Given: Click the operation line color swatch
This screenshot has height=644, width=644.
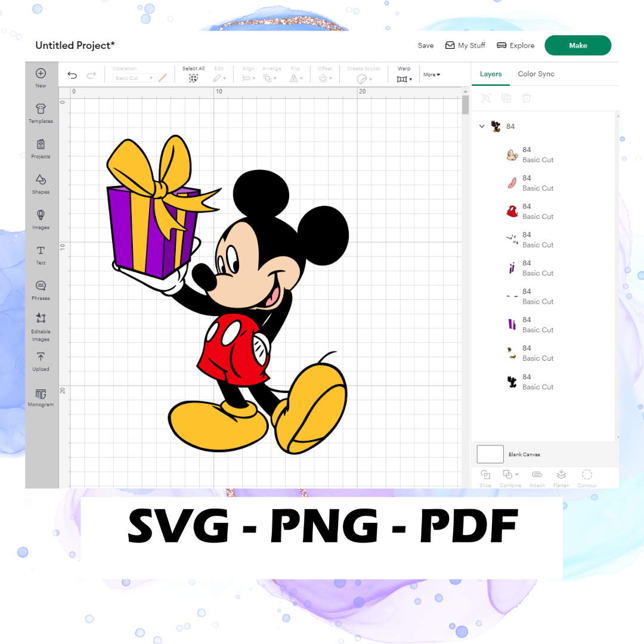Looking at the screenshot, I should pyautogui.click(x=163, y=78).
